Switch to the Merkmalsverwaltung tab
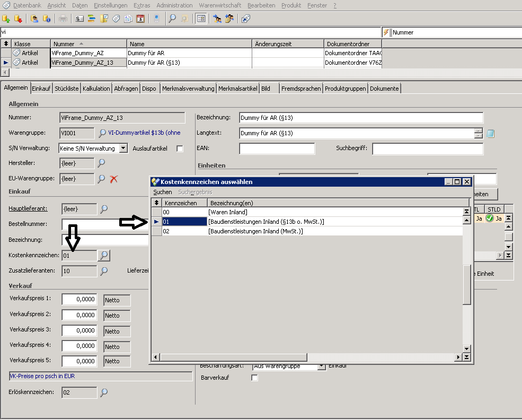This screenshot has width=522, height=420. pos(188,89)
